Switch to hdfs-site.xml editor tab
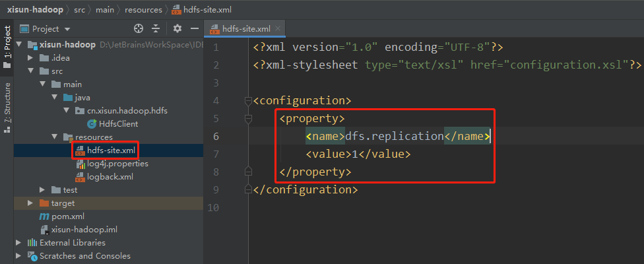The width and height of the screenshot is (644, 264). click(x=247, y=29)
